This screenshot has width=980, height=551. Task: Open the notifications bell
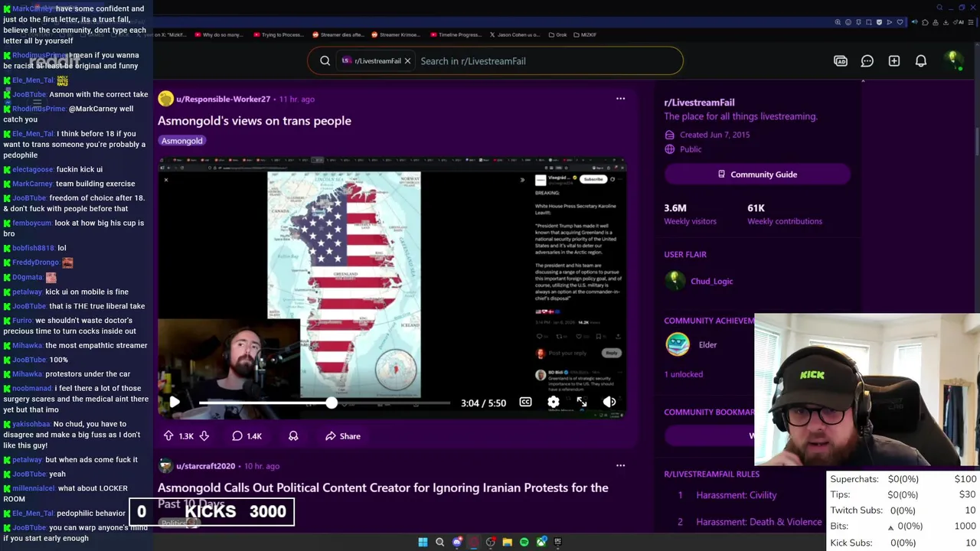click(x=921, y=61)
